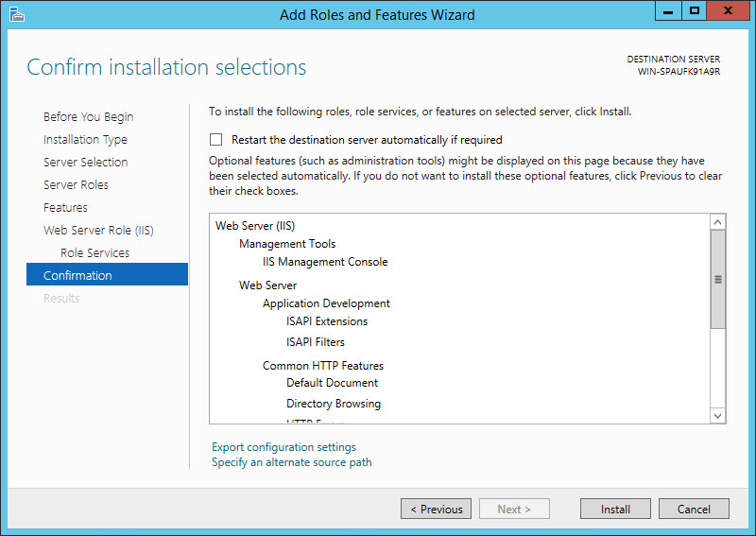Viewport: 756px width, 536px height.
Task: Select the Server Selection step
Action: coord(85,162)
